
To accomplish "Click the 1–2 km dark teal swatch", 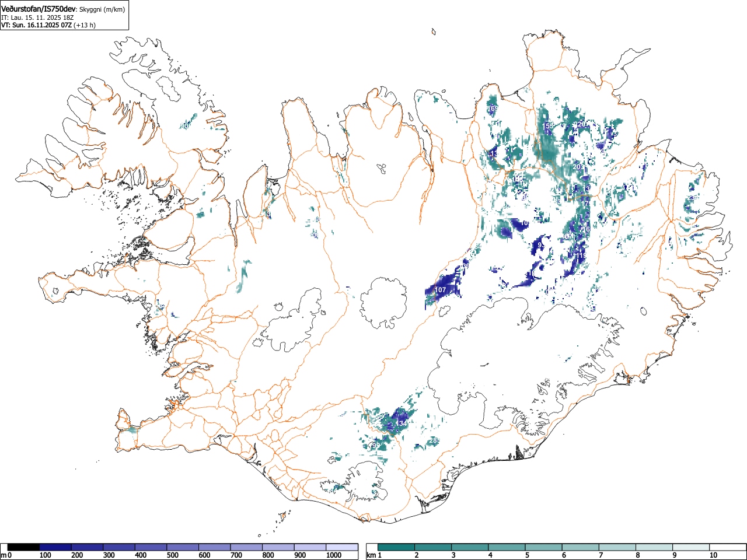I will pyautogui.click(x=396, y=547).
